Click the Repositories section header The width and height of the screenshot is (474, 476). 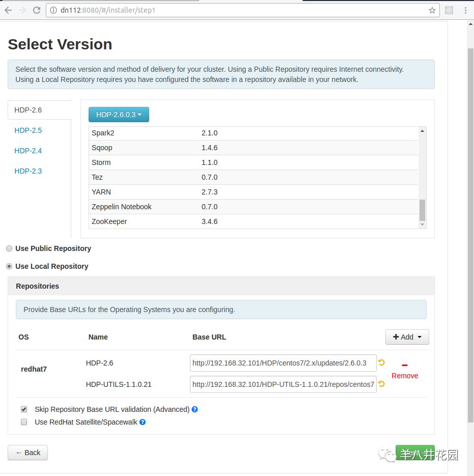(221, 286)
